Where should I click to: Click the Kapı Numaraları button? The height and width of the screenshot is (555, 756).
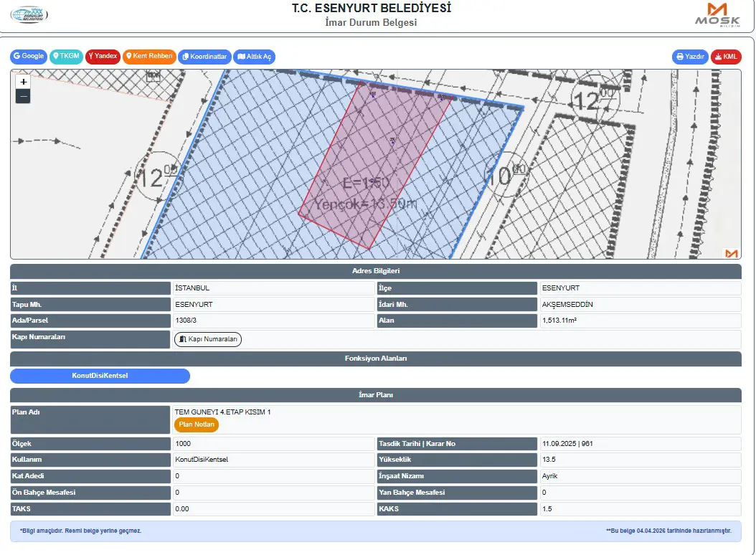208,339
